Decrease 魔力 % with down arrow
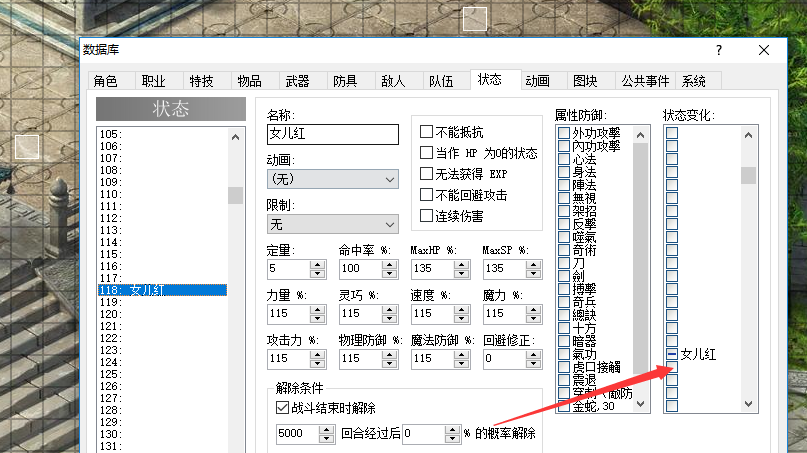This screenshot has width=807, height=453. tap(534, 318)
